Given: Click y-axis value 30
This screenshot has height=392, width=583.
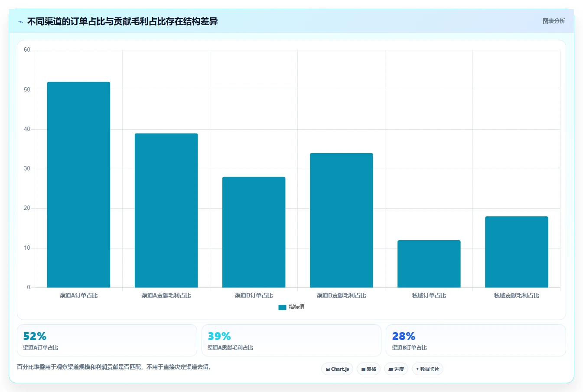Looking at the screenshot, I should 27,169.
